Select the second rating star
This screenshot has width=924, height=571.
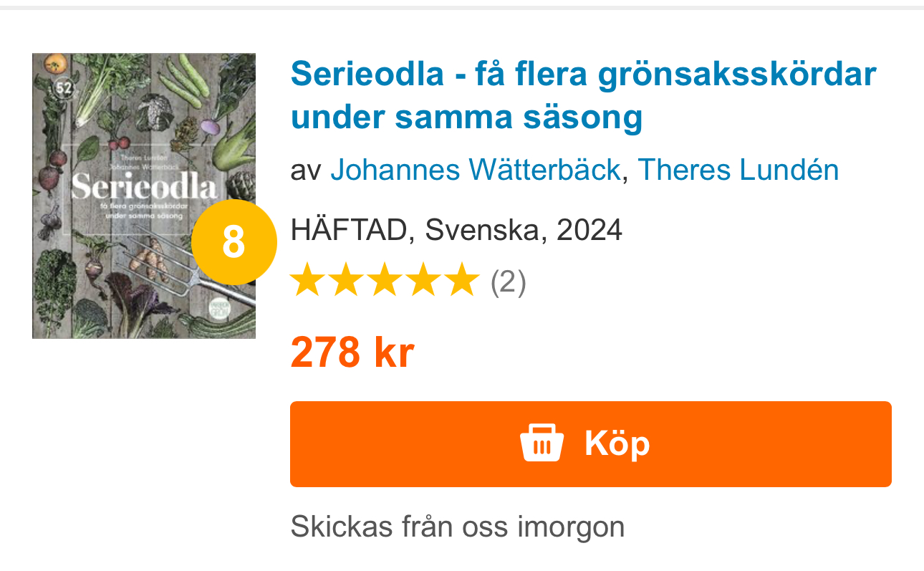[x=346, y=279]
